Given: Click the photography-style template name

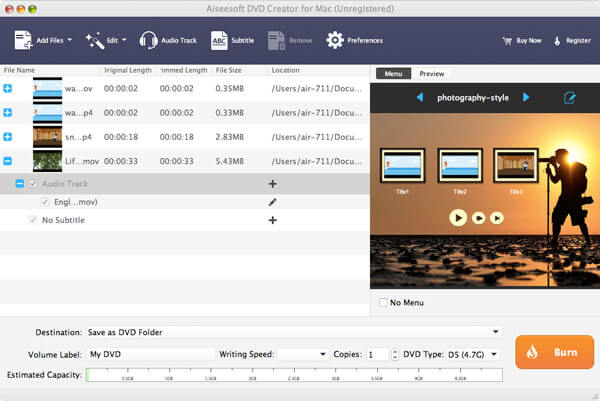Looking at the screenshot, I should pyautogui.click(x=473, y=98).
